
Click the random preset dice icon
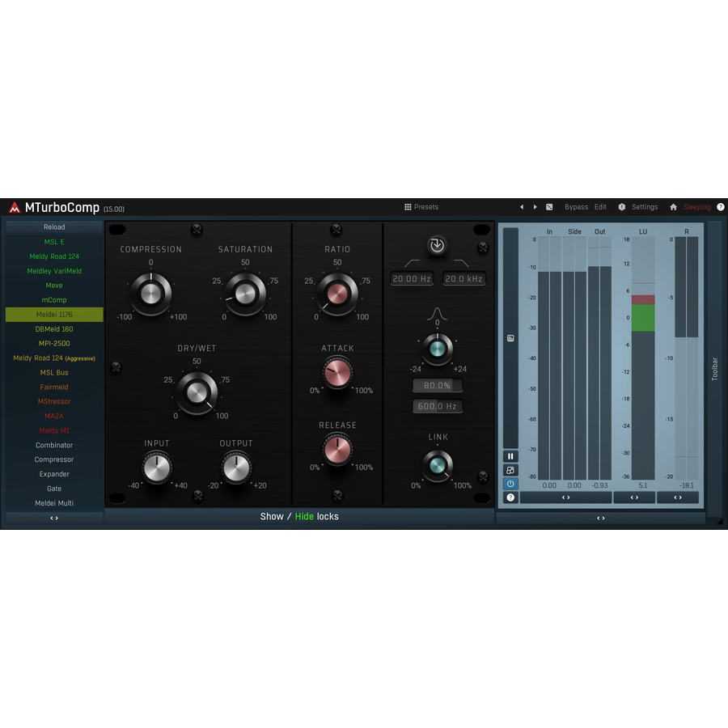[549, 207]
